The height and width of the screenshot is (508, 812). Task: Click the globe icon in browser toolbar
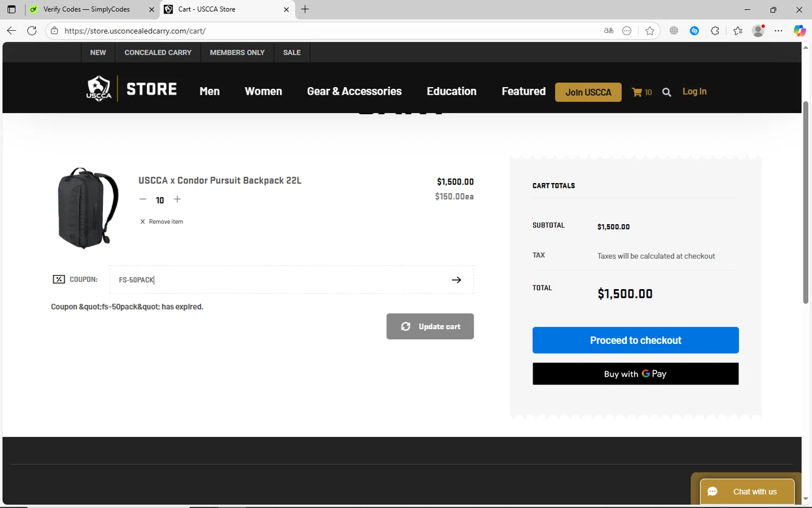[673, 31]
